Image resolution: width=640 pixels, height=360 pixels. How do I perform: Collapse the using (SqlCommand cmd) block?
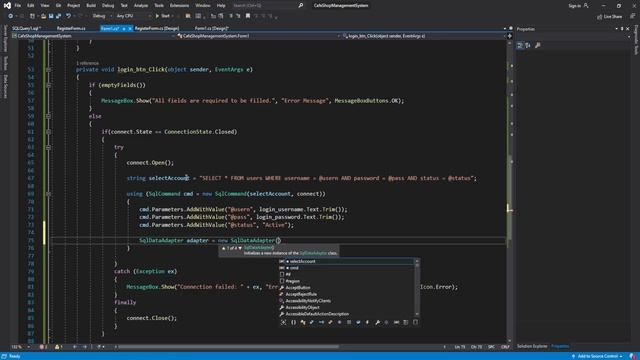click(x=48, y=194)
